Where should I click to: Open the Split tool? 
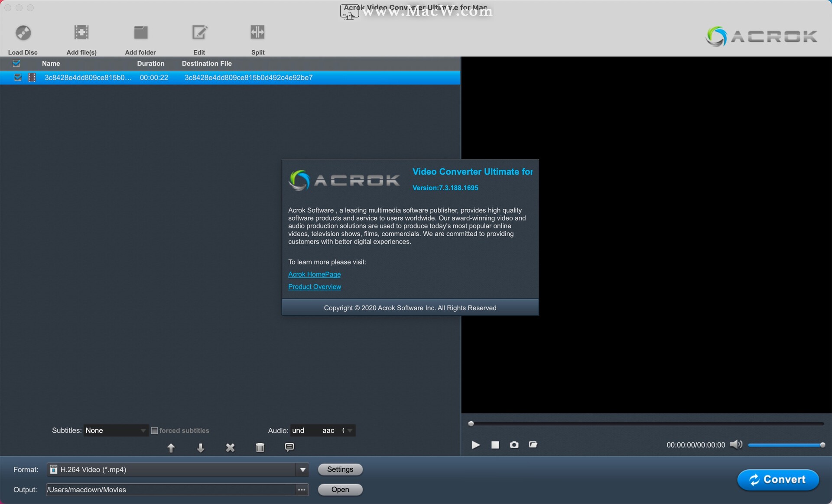click(257, 33)
